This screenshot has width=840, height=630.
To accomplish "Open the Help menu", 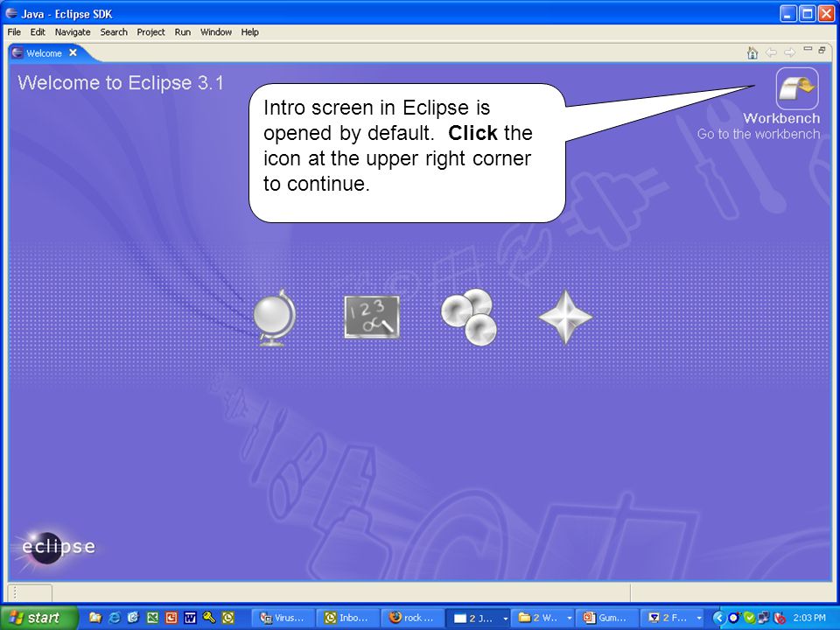I will tap(249, 32).
